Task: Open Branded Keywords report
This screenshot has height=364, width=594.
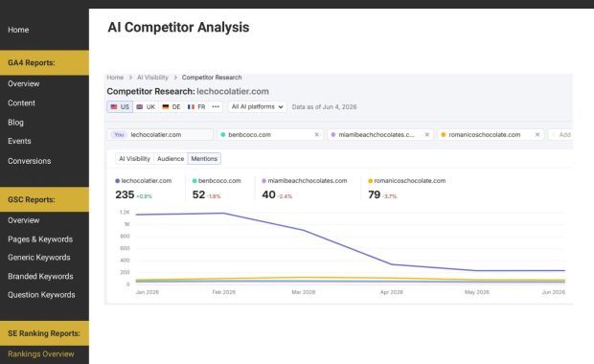Action: [40, 276]
